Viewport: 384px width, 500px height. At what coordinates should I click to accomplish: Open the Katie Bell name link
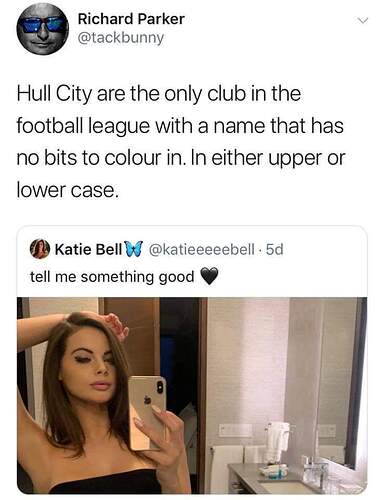(88, 249)
